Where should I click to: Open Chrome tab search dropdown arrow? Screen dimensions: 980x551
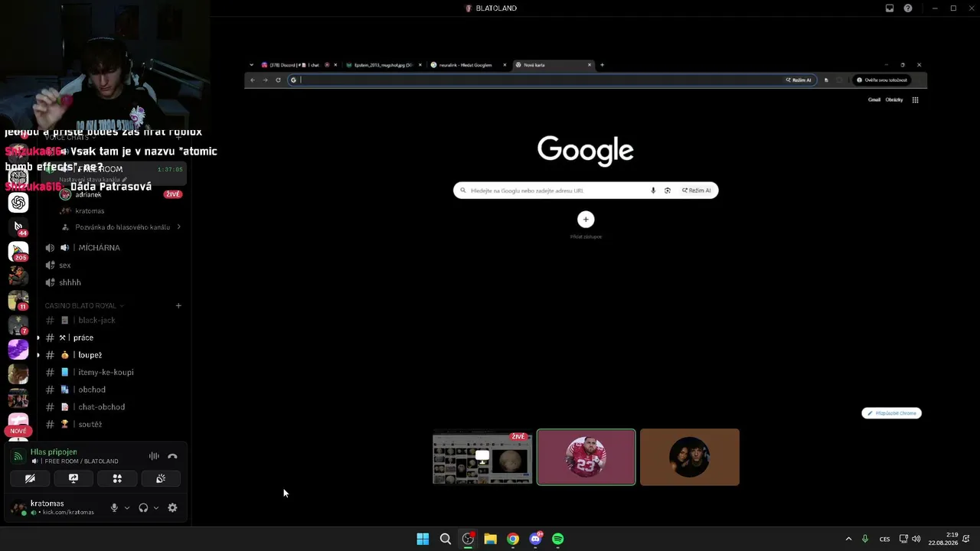coord(251,65)
